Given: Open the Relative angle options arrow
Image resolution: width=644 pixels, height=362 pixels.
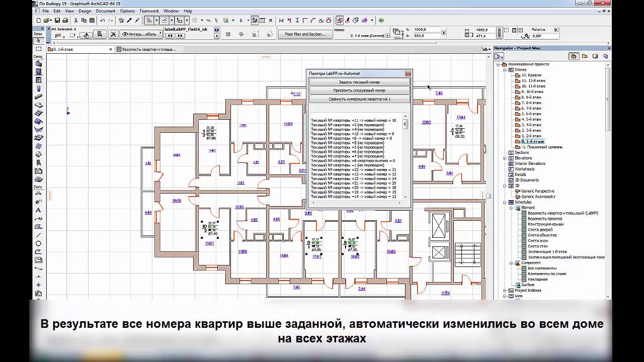Looking at the screenshot, I should 556,30.
